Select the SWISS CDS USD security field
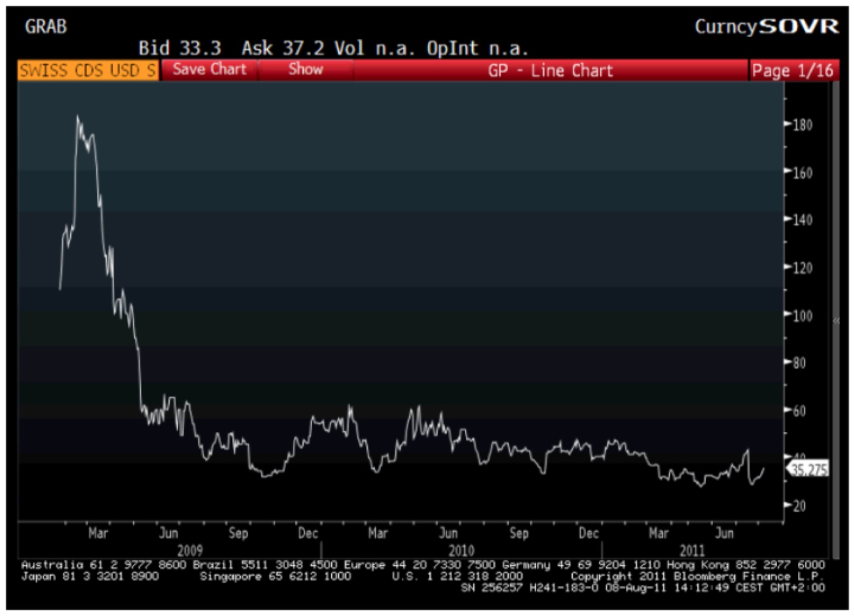This screenshot has height=616, width=854. tap(88, 70)
